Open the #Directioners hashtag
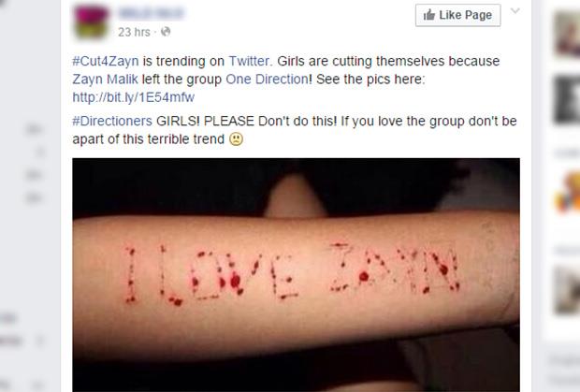The width and height of the screenshot is (580, 392). coord(112,121)
